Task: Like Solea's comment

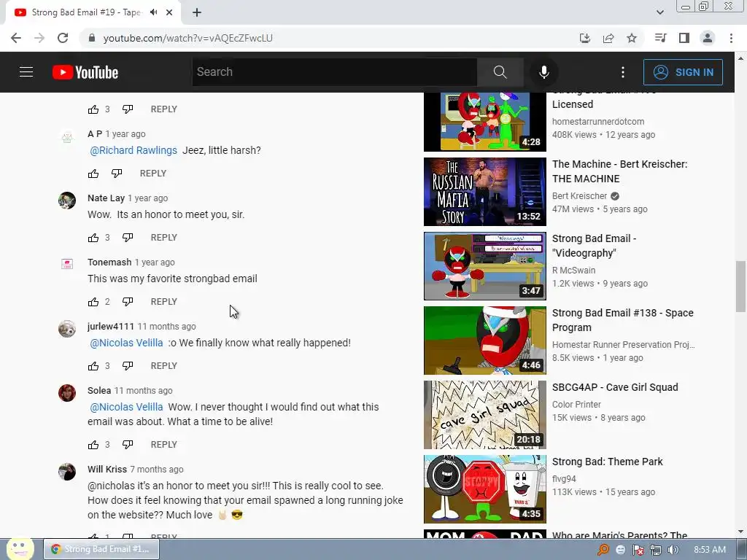Action: [x=93, y=445]
